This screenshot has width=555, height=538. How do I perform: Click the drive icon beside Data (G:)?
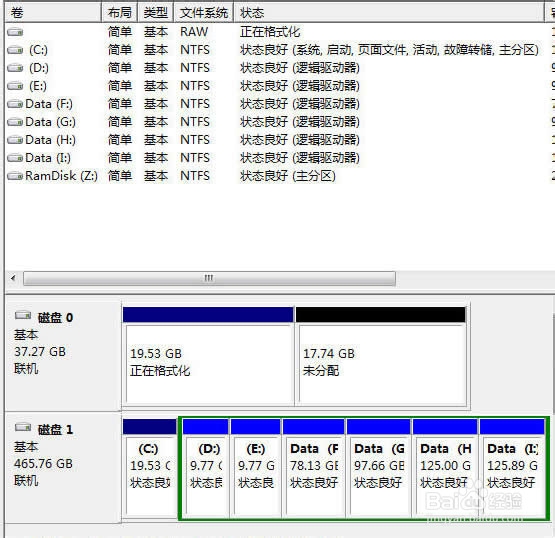15,122
